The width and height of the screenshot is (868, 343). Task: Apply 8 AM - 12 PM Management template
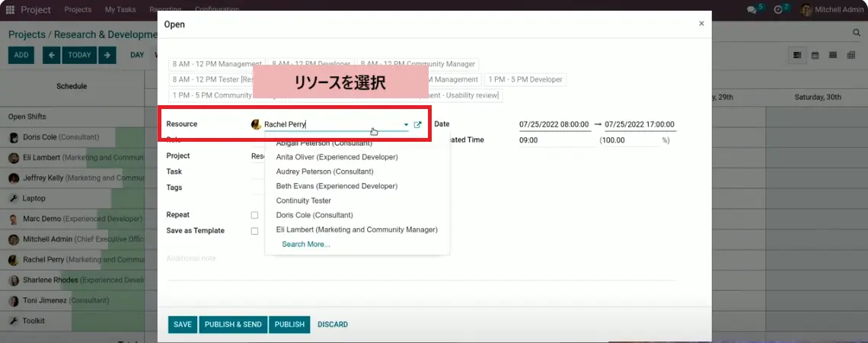(x=217, y=64)
